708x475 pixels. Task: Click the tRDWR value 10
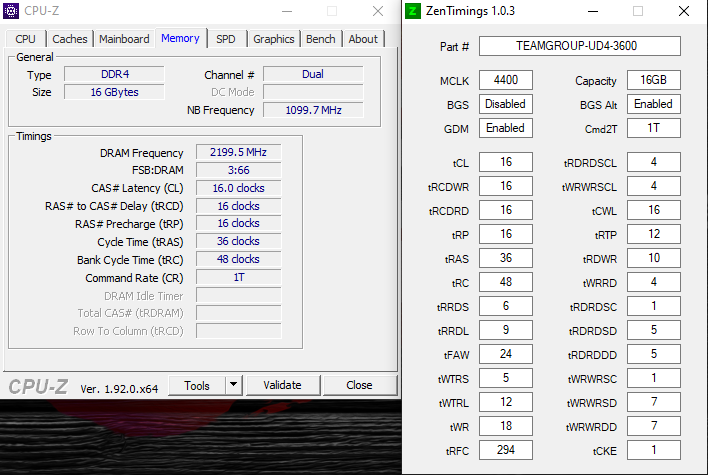click(x=654, y=258)
